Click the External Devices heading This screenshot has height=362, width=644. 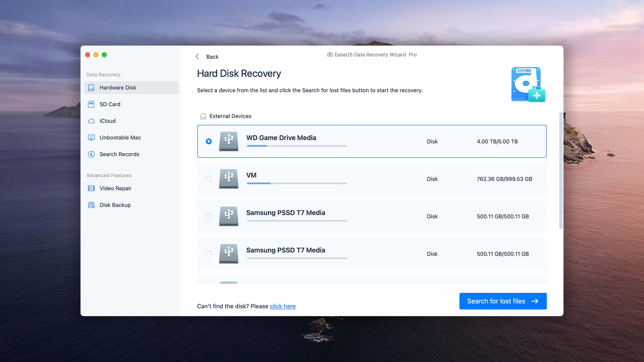(x=230, y=116)
